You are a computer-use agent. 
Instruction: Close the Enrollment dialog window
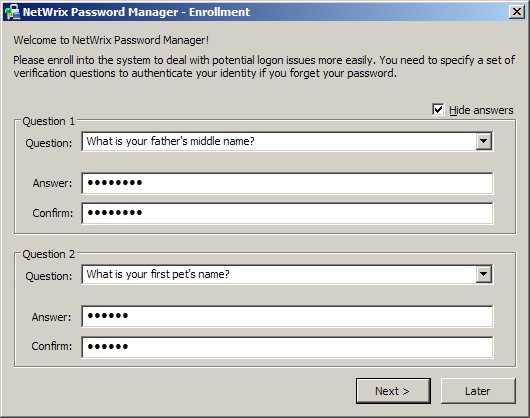516,12
